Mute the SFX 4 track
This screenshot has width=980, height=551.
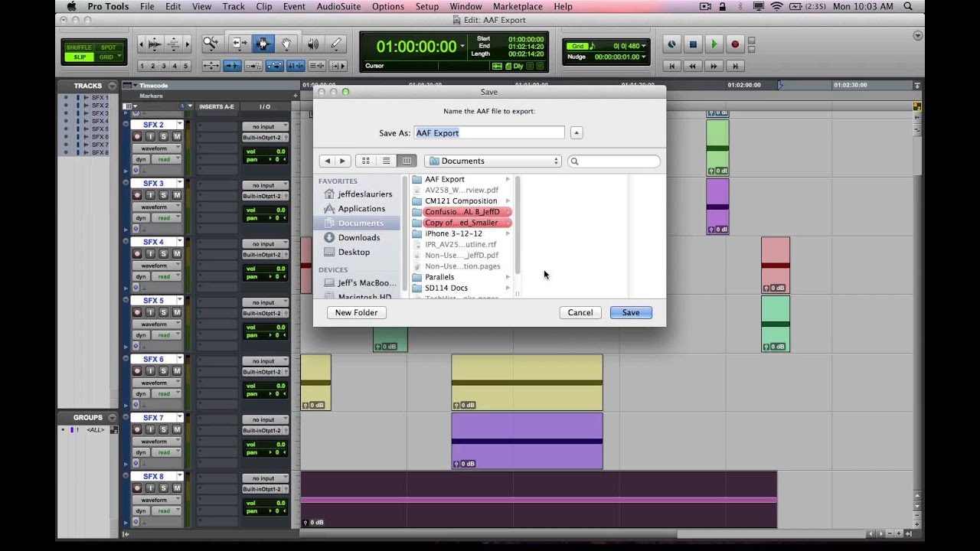pos(177,254)
